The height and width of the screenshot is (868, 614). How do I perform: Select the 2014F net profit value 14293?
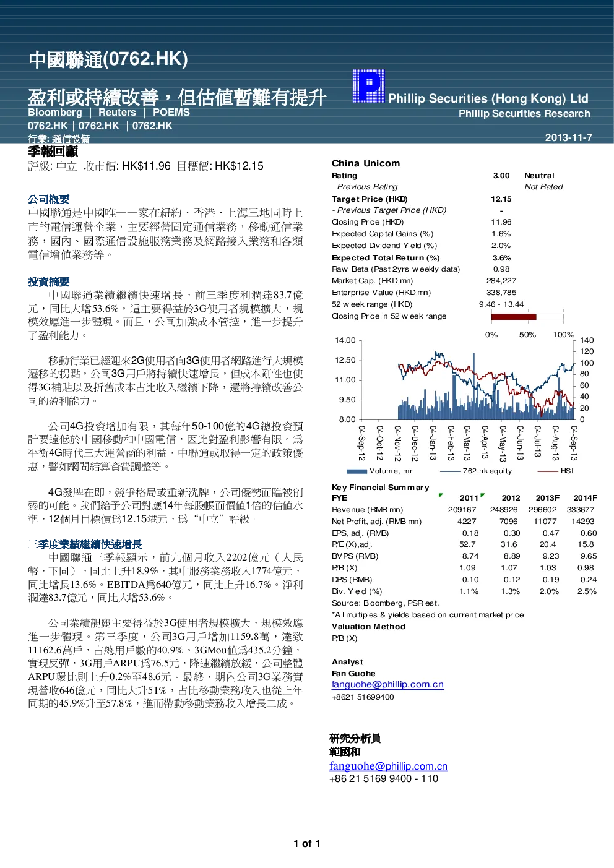(583, 522)
